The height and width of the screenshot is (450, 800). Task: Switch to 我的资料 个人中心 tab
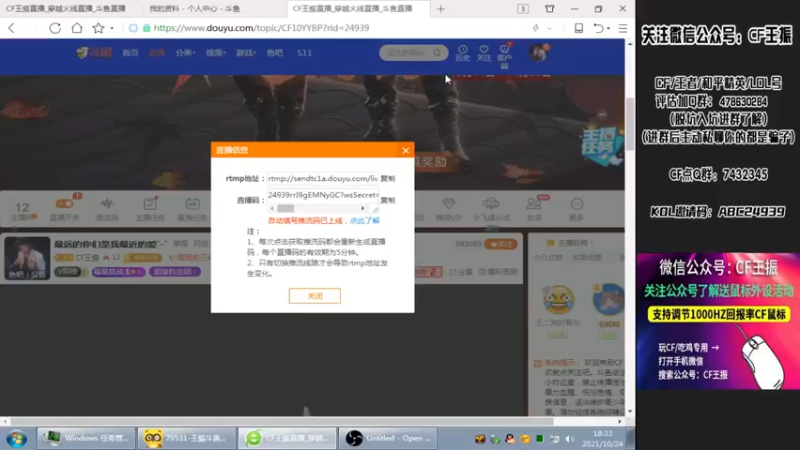tap(195, 9)
